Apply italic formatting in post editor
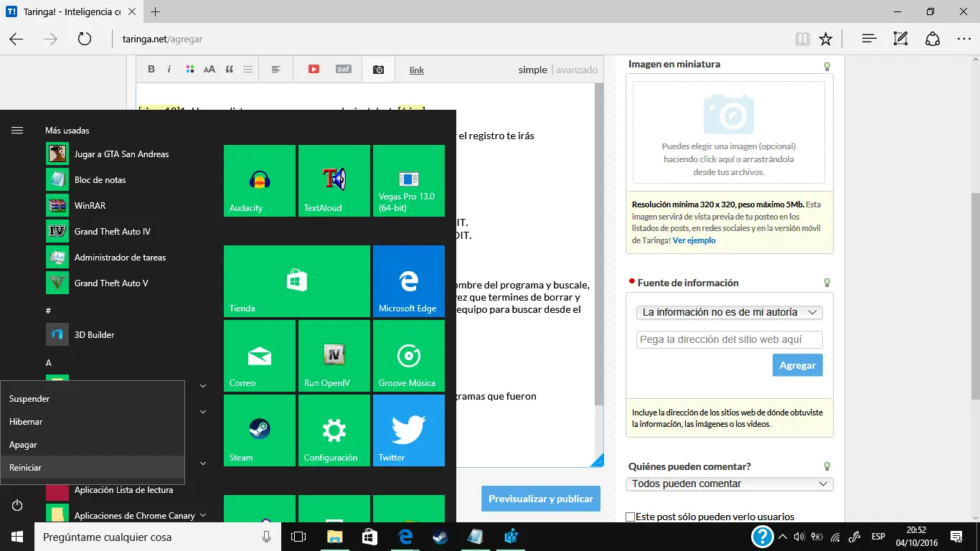The image size is (980, 551). 169,70
